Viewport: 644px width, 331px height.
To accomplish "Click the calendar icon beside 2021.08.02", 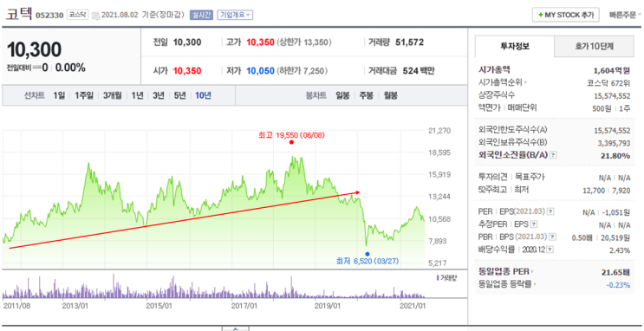I will coord(95,16).
